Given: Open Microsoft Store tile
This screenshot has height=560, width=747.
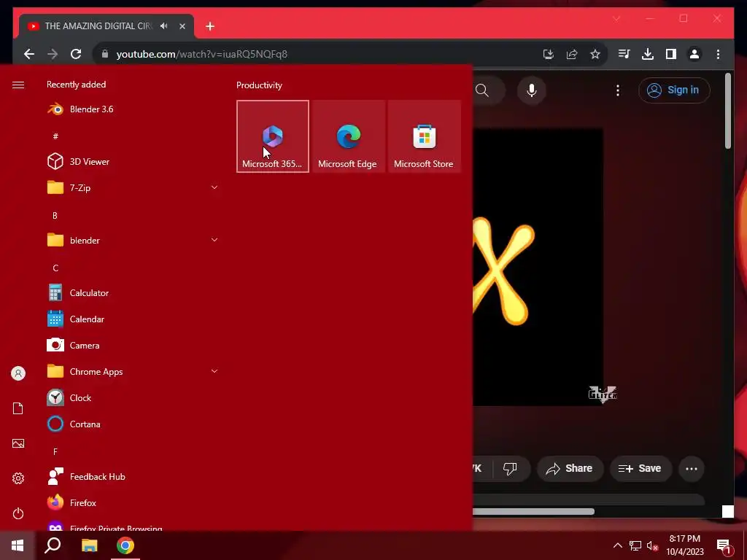Looking at the screenshot, I should (x=424, y=136).
